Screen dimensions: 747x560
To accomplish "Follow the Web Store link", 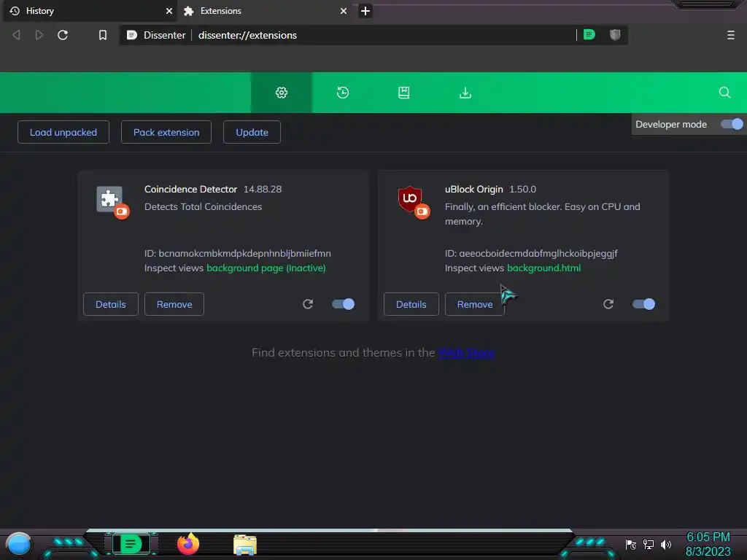I will (x=467, y=353).
